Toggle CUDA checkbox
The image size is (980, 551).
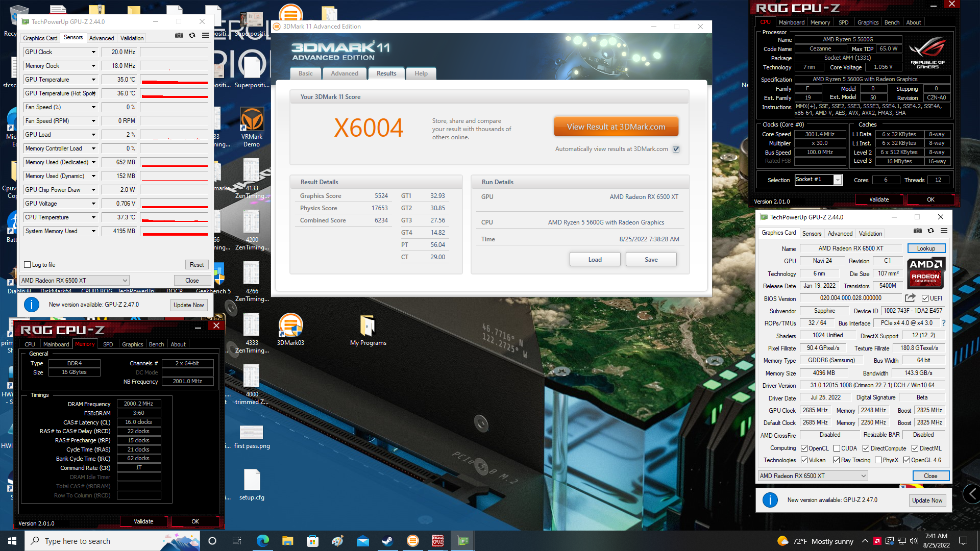[837, 448]
